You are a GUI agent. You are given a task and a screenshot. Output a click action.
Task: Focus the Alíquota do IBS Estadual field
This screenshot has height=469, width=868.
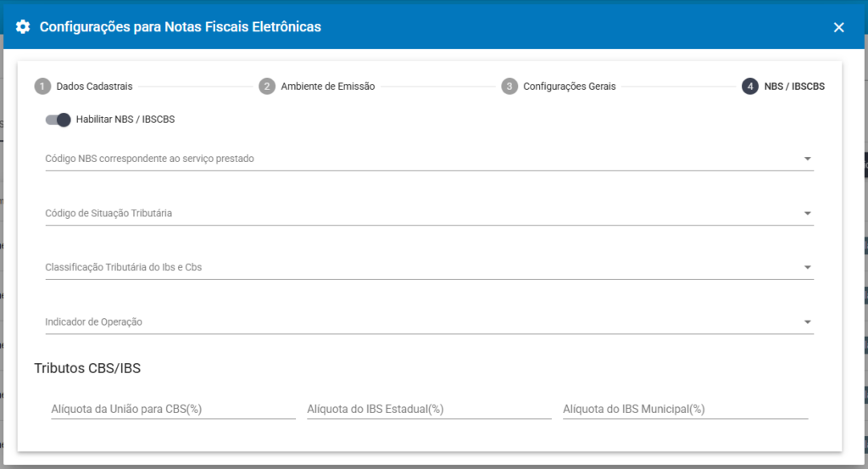pyautogui.click(x=429, y=409)
